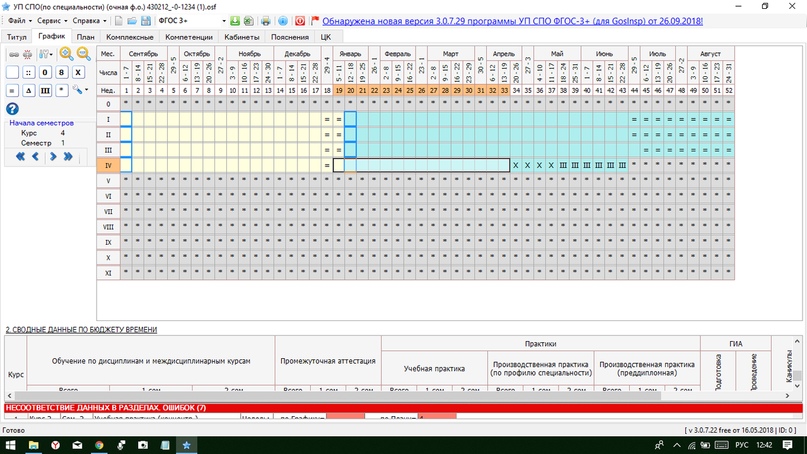This screenshot has width=807, height=454.
Task: Switch to the Комплексные tab
Action: pos(130,37)
